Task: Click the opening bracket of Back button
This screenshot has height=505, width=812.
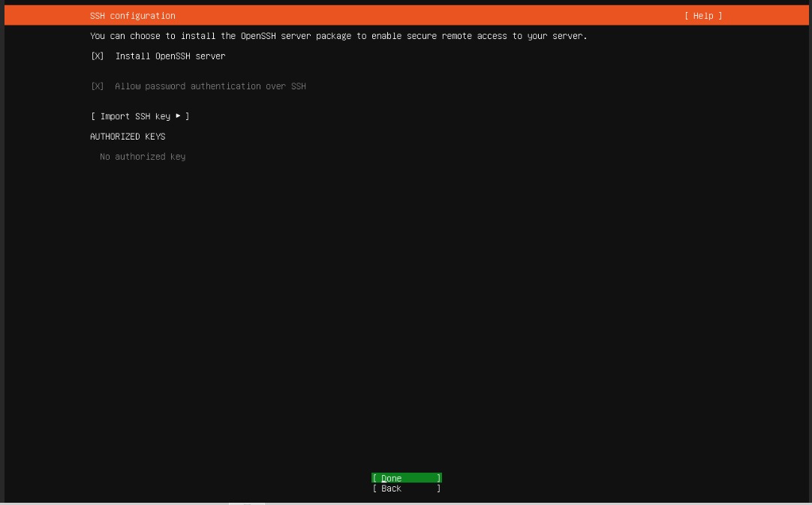Action: coord(374,488)
